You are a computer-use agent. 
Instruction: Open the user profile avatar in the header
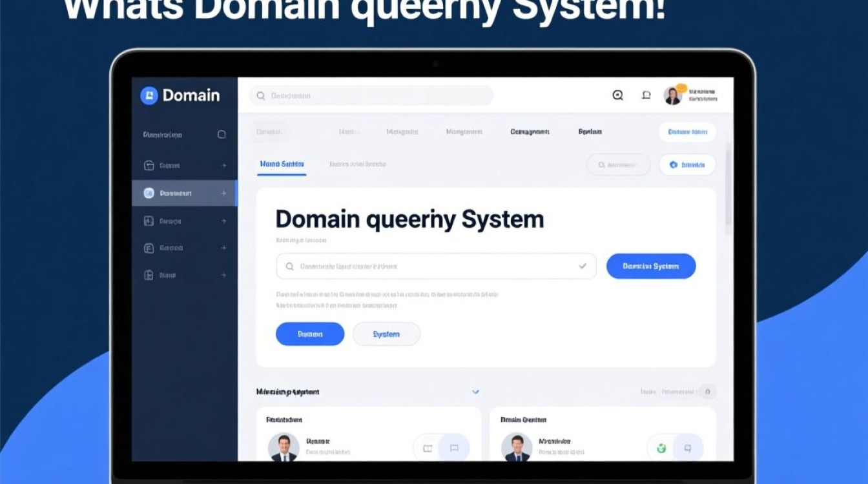point(673,96)
